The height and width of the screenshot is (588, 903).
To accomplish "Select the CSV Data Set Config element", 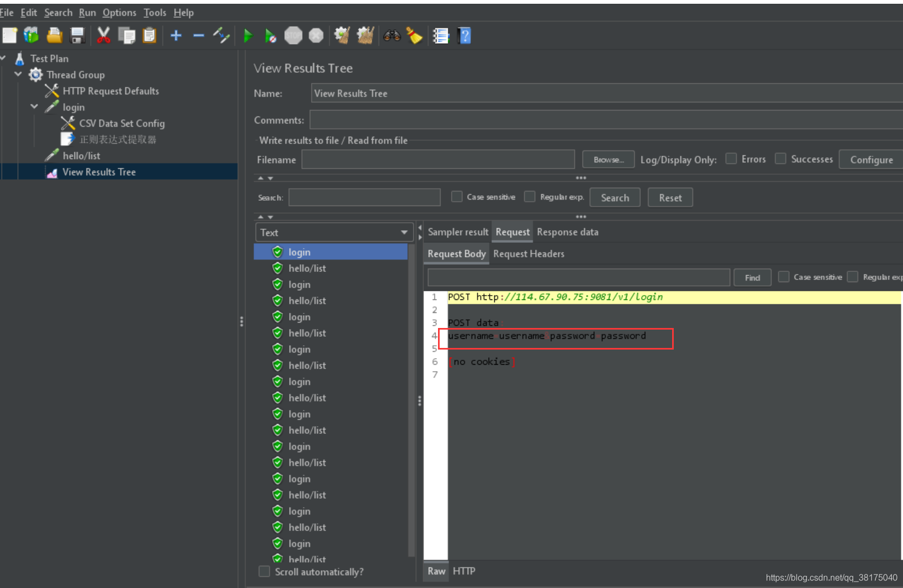I will (122, 123).
